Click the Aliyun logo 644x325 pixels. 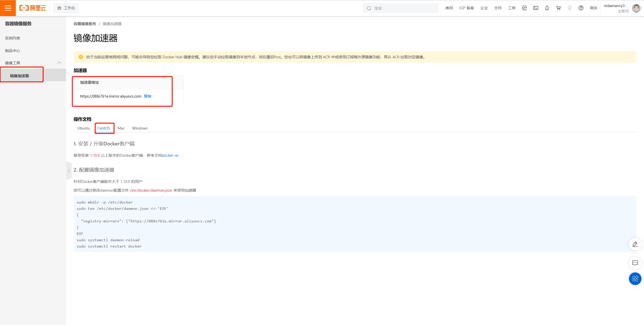[33, 8]
